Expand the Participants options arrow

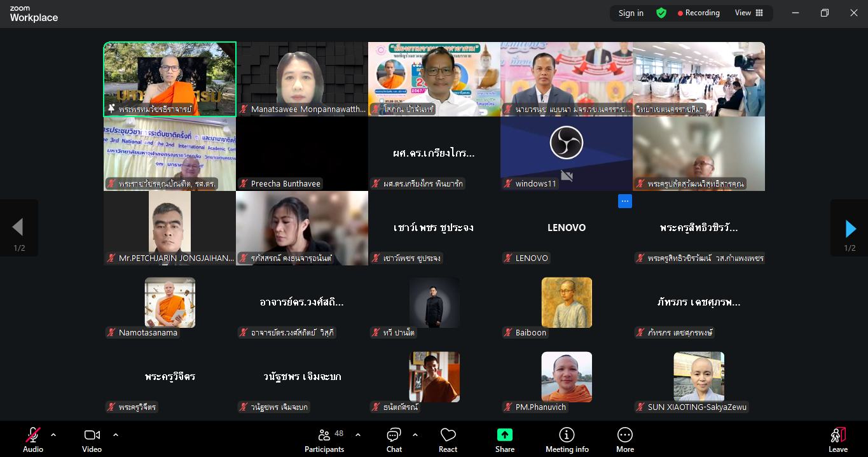[x=358, y=435]
